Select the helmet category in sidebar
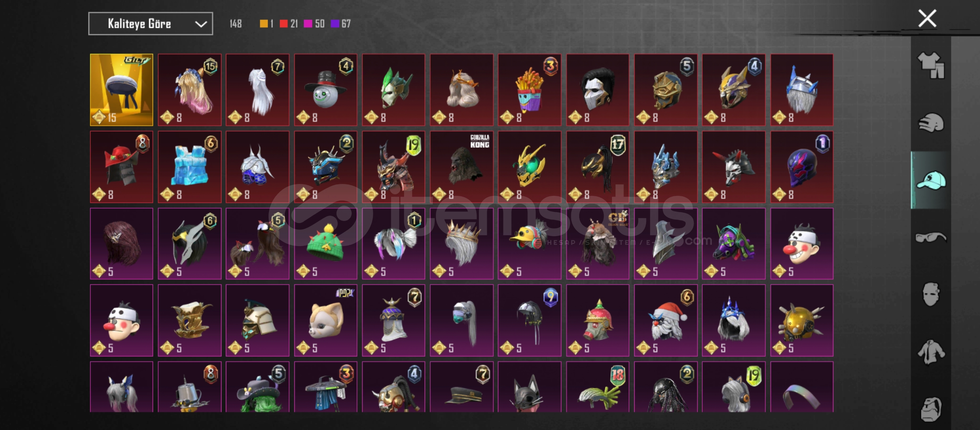Viewport: 980px width, 430px height. click(x=931, y=123)
